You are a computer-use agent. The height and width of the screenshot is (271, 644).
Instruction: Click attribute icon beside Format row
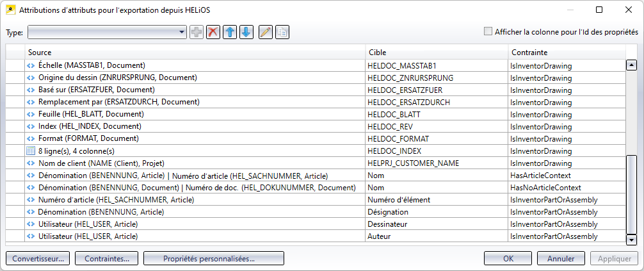point(31,138)
